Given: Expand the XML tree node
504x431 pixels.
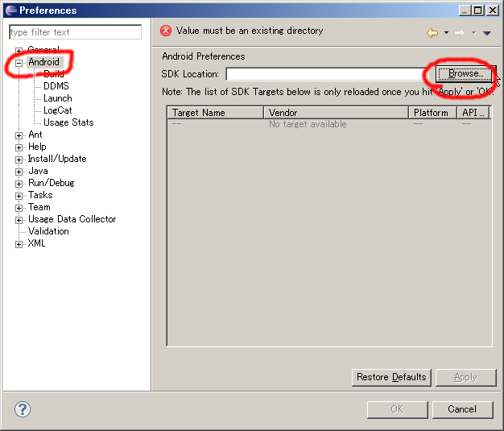Looking at the screenshot, I should pyautogui.click(x=19, y=244).
